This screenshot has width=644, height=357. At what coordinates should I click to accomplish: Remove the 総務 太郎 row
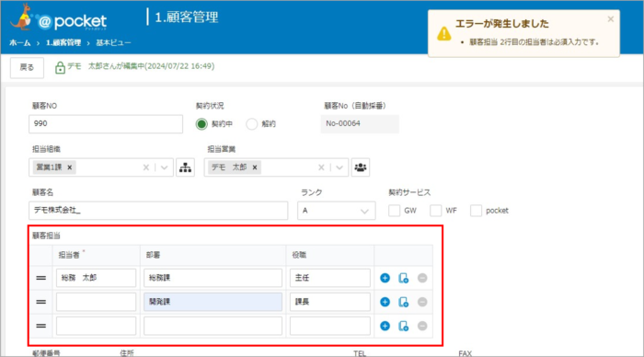coord(422,278)
